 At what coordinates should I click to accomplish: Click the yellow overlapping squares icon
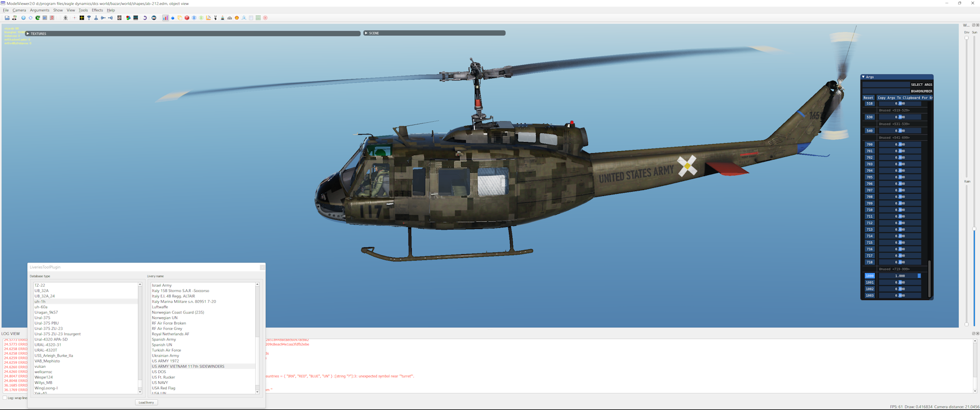coord(180,18)
